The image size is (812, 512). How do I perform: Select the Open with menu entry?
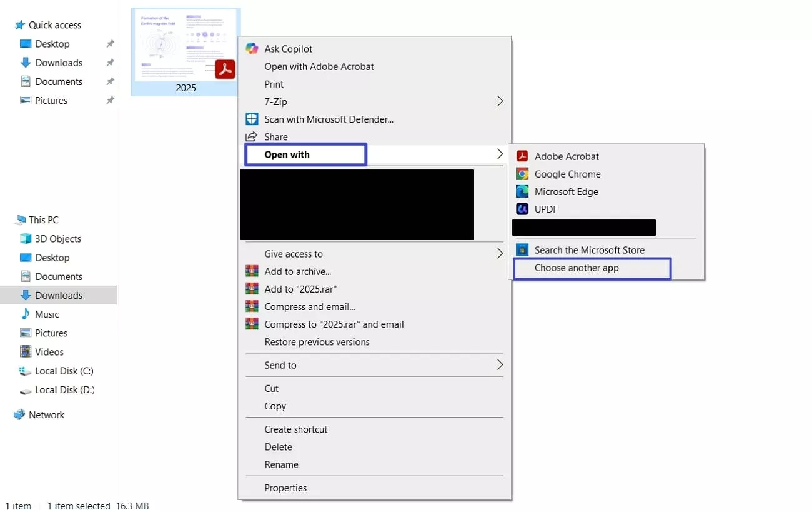pyautogui.click(x=287, y=154)
